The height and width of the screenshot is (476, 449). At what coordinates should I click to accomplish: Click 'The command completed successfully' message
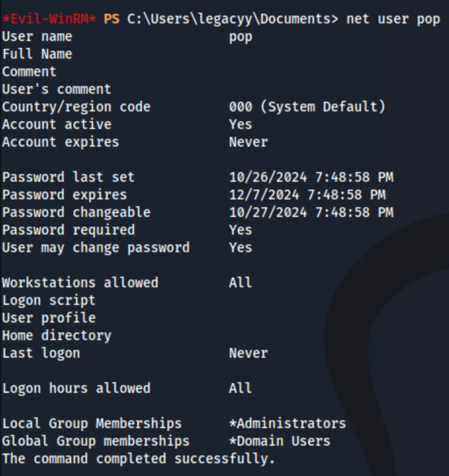pyautogui.click(x=138, y=459)
